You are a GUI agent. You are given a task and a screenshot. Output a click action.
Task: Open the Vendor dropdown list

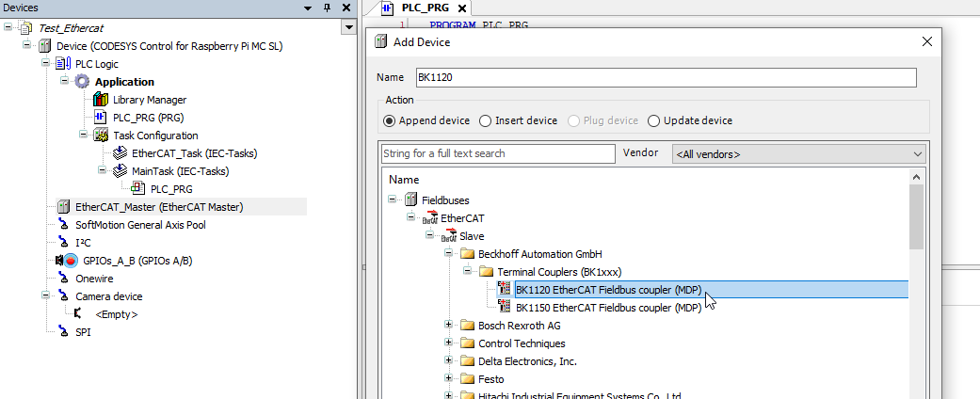pos(918,153)
